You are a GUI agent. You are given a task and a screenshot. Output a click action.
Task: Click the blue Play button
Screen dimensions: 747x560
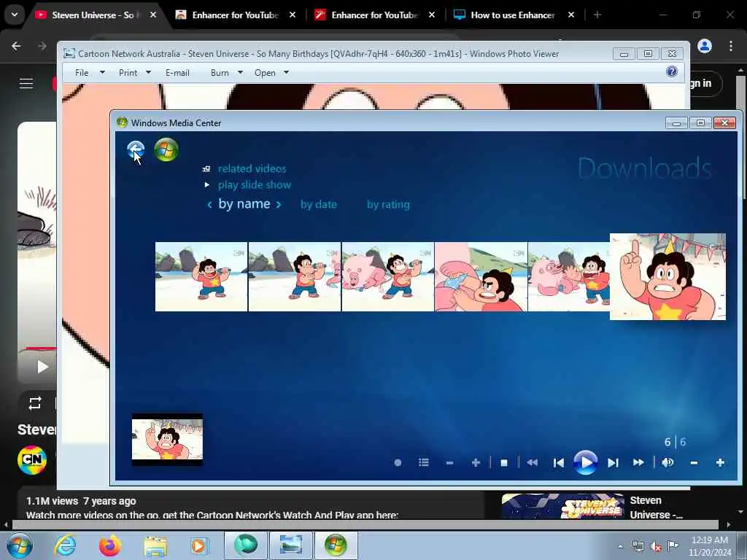[586, 462]
